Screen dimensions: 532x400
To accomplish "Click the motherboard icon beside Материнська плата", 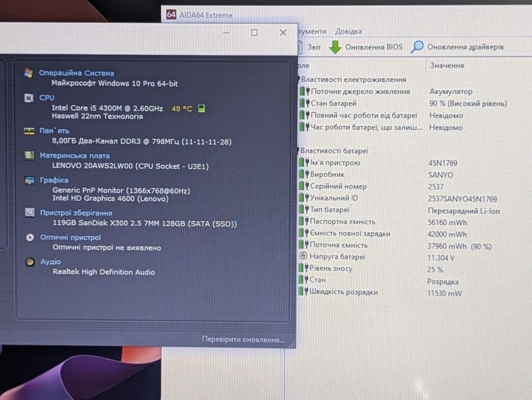I will click(x=30, y=156).
